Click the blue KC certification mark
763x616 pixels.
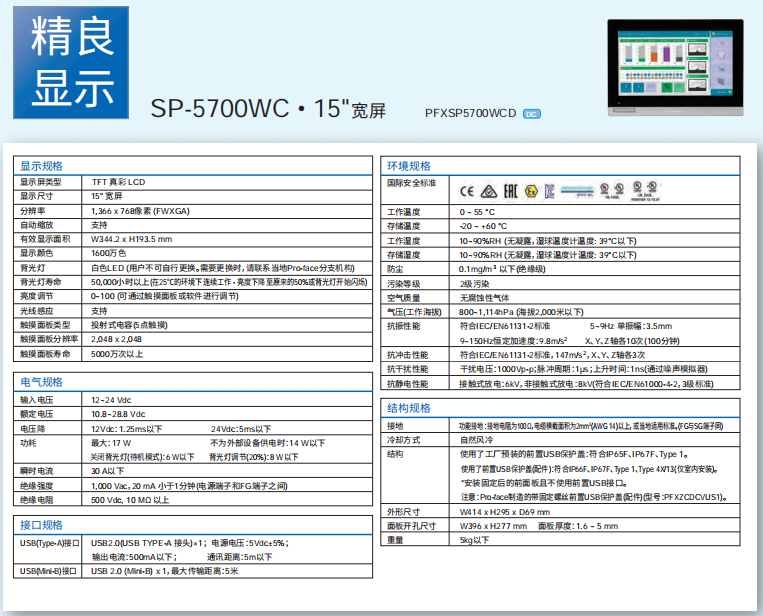[x=549, y=191]
